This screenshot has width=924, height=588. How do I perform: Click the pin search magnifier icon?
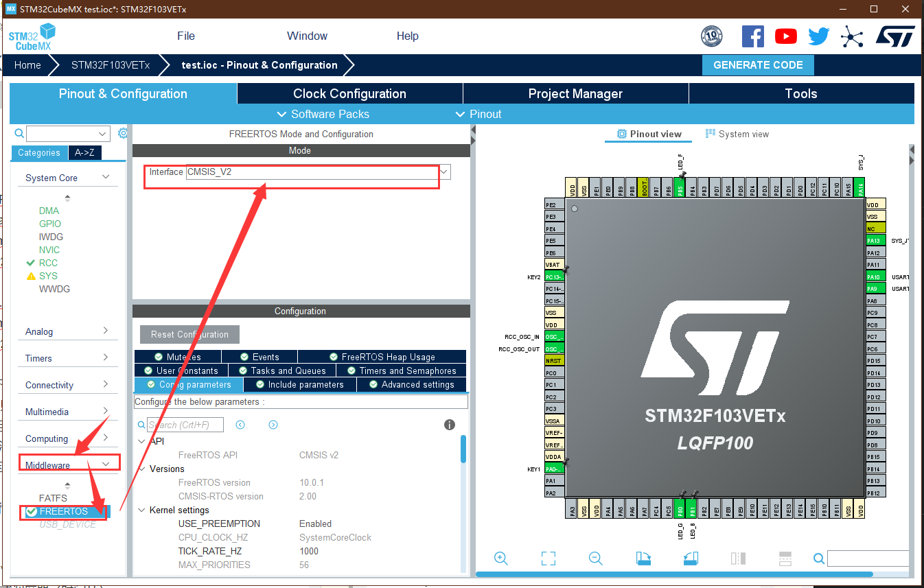pos(818,558)
